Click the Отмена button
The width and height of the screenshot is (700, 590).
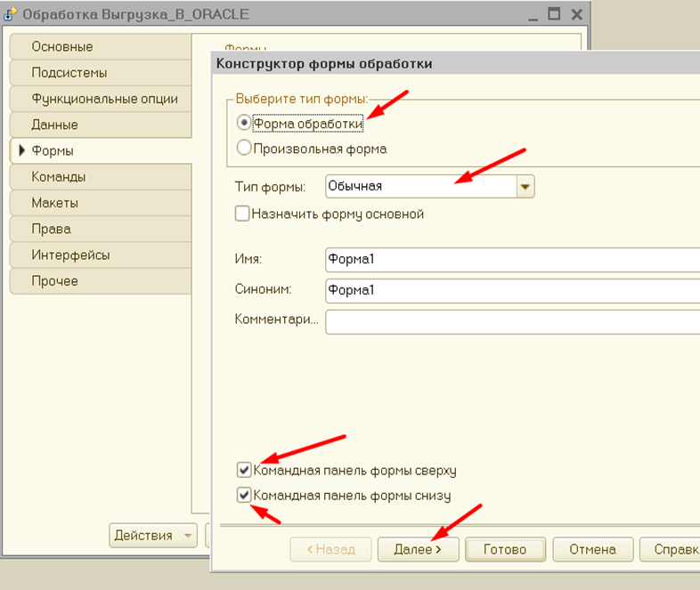(x=593, y=549)
